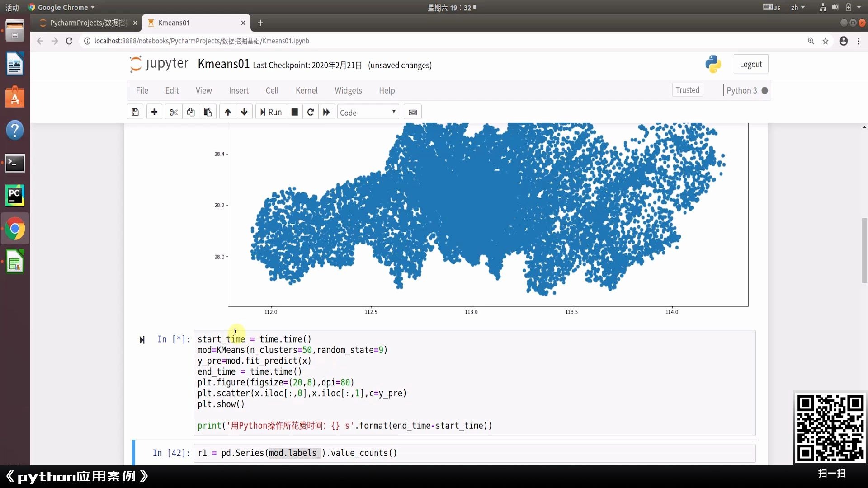Click the Trusted button label
868x488 pixels.
coord(687,90)
